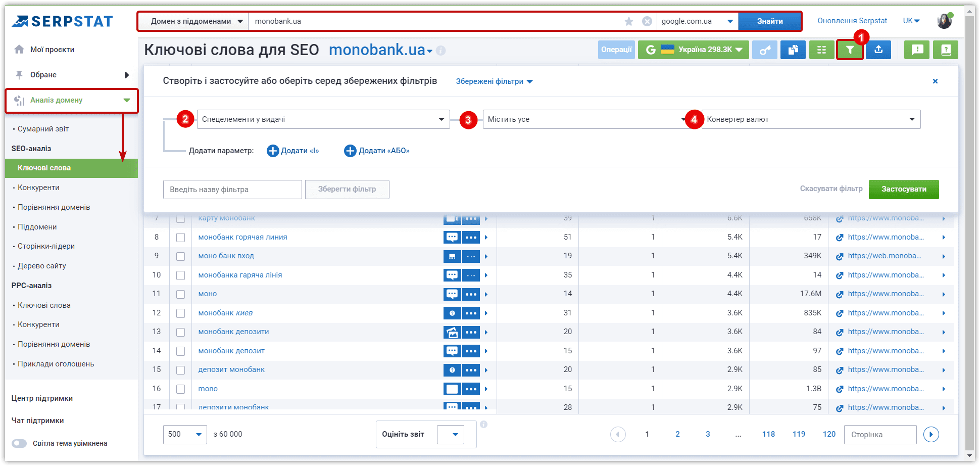
Task: Star monobank.ua as a favorite in search bar
Action: [x=629, y=21]
